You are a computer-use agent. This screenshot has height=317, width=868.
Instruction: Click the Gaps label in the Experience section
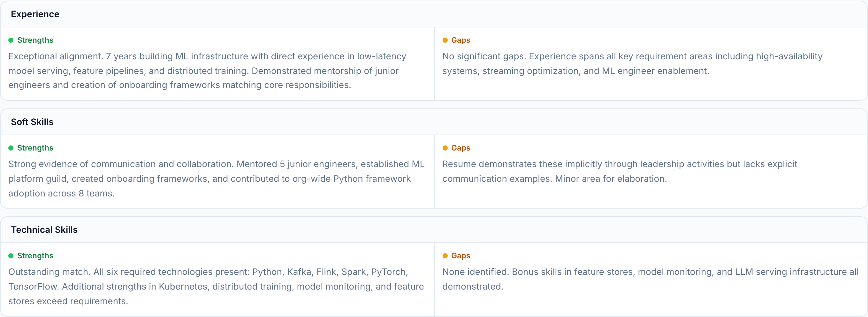(x=460, y=41)
